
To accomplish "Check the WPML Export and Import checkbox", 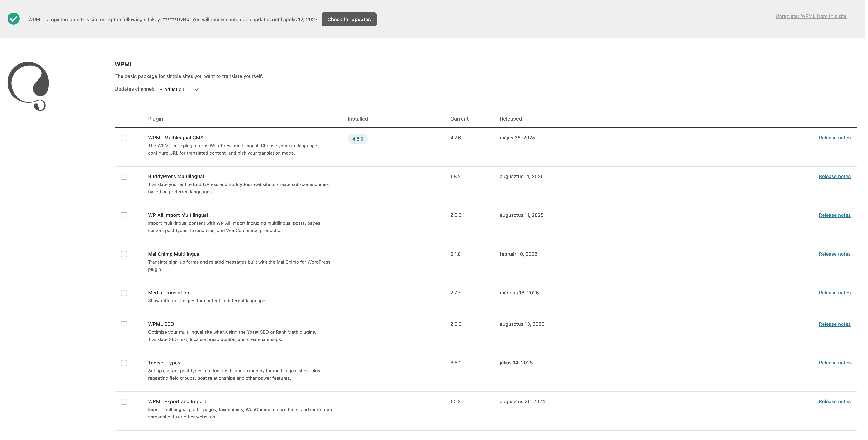I will tap(124, 402).
